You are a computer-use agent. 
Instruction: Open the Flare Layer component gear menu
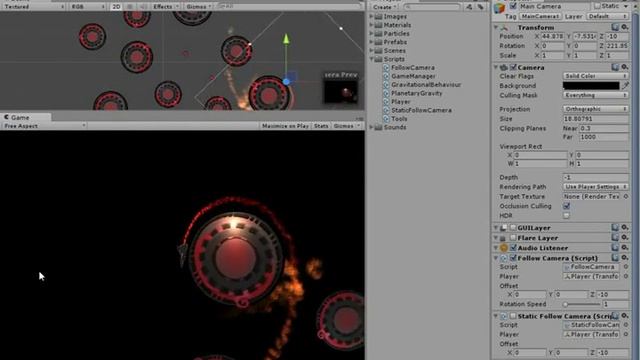(x=624, y=238)
